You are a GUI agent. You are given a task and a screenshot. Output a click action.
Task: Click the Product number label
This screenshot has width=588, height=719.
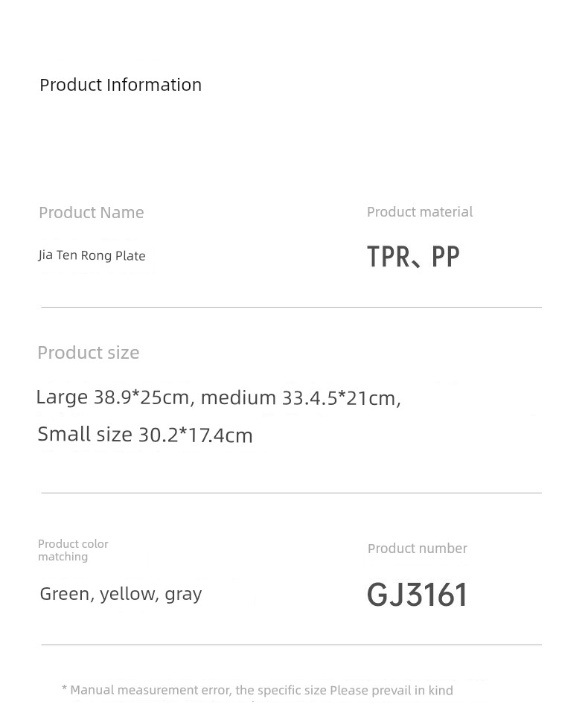418,549
